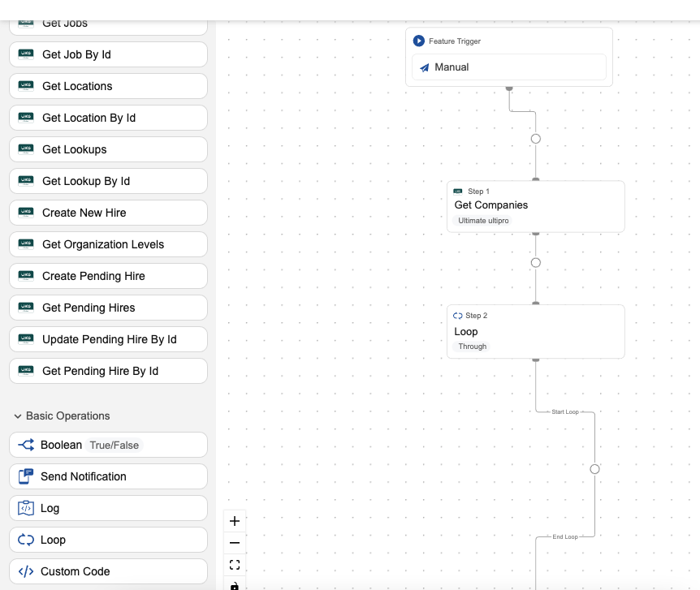
Task: Add the Get Pending Hire By Id action
Action: click(x=109, y=372)
